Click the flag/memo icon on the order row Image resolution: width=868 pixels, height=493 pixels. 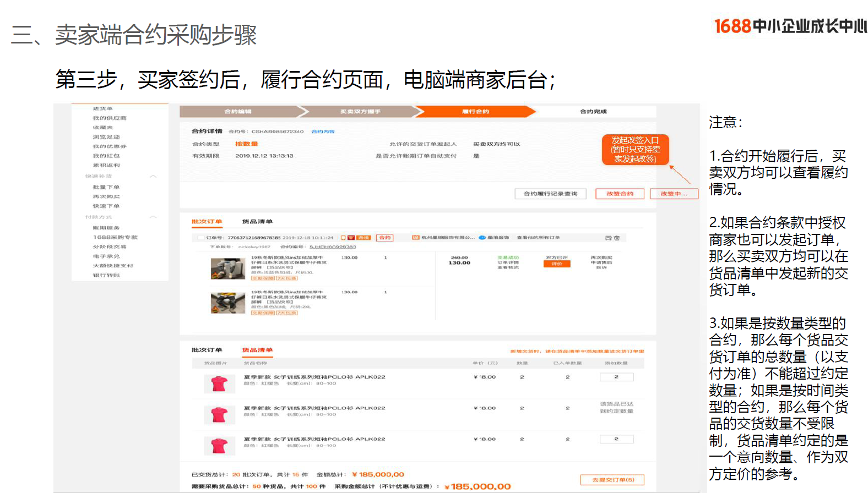pyautogui.click(x=609, y=238)
